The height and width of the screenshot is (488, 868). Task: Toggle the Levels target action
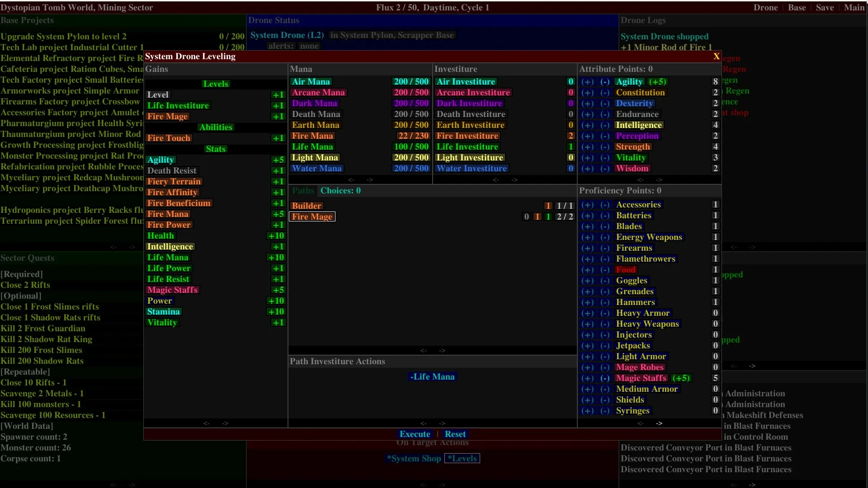[x=462, y=459]
